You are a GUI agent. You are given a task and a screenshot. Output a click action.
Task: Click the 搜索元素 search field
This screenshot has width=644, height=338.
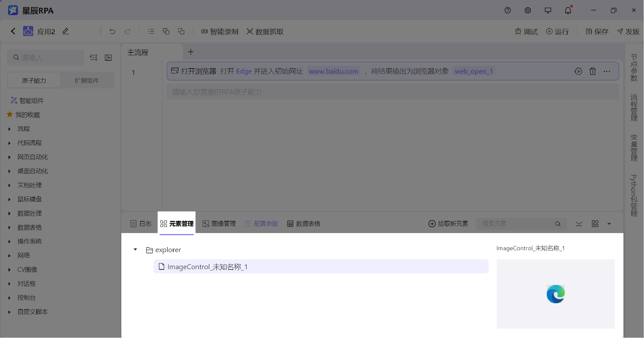point(515,224)
